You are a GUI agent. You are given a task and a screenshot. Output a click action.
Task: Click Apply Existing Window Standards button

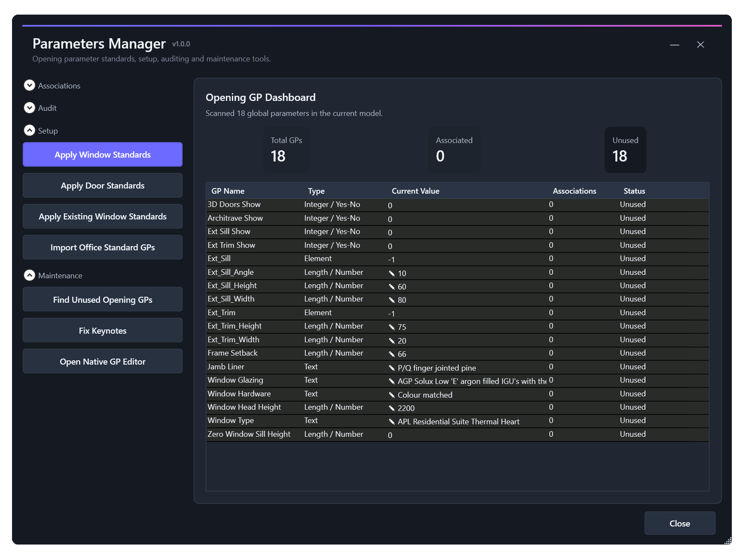103,216
